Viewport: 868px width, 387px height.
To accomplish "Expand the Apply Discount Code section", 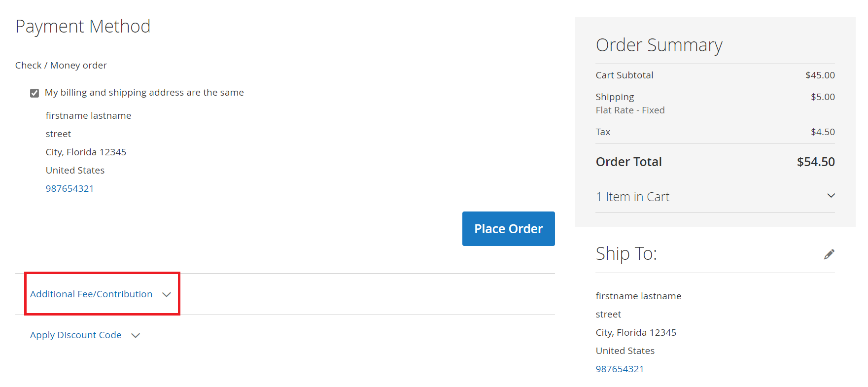I will pos(75,335).
